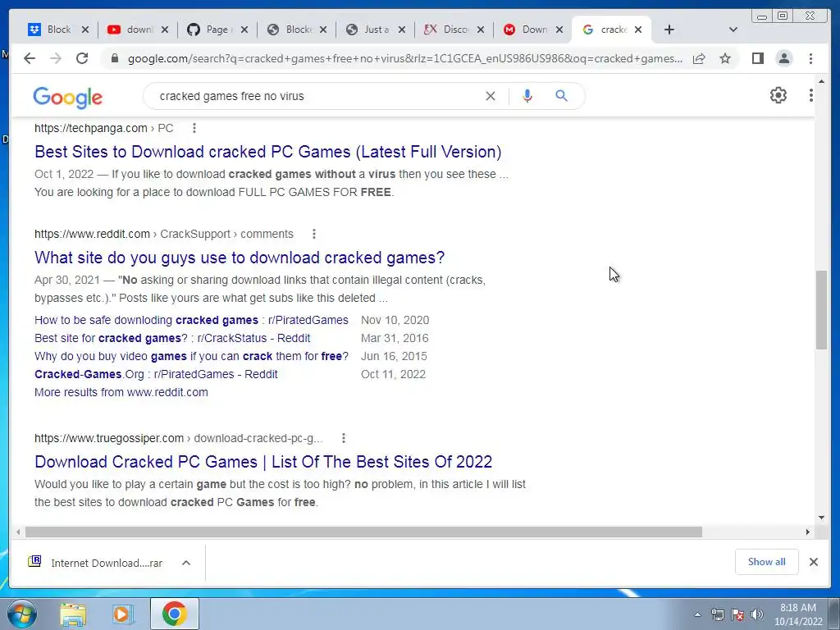840x630 pixels.
Task: Open the Google apps dots menu
Action: tap(810, 95)
